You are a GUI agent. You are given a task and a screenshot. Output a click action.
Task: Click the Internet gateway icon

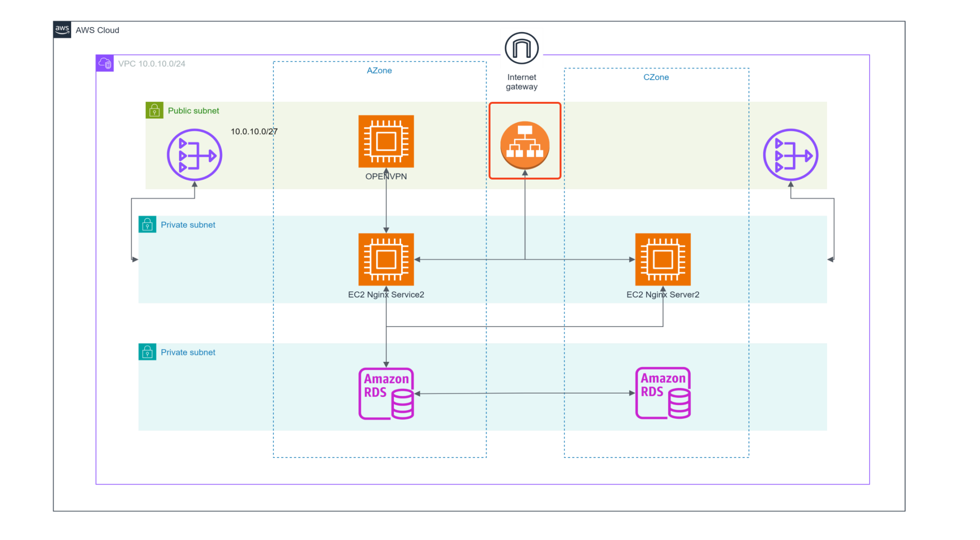tap(521, 48)
